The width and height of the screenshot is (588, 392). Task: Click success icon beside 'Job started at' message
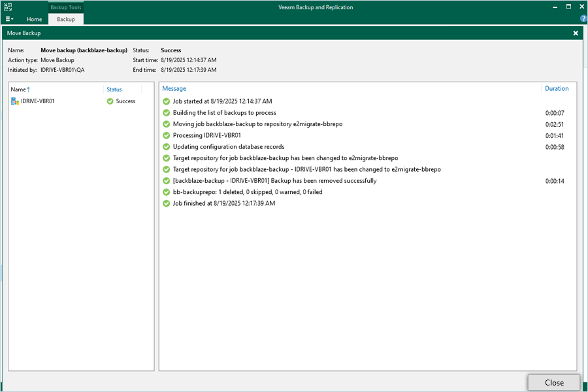(x=167, y=101)
